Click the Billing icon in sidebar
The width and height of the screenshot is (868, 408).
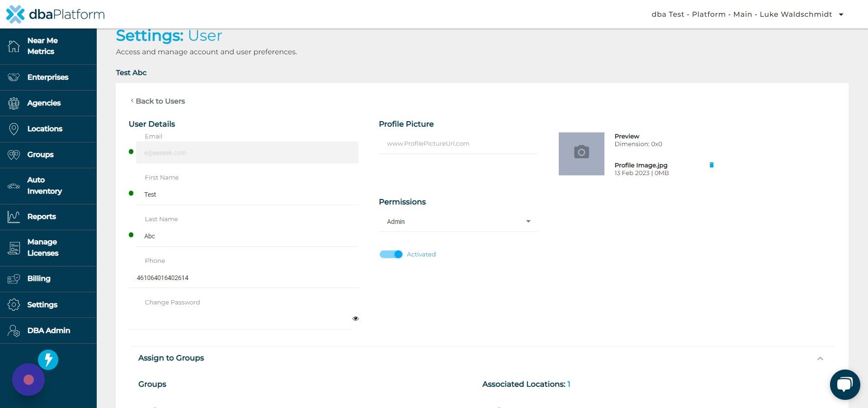(14, 279)
